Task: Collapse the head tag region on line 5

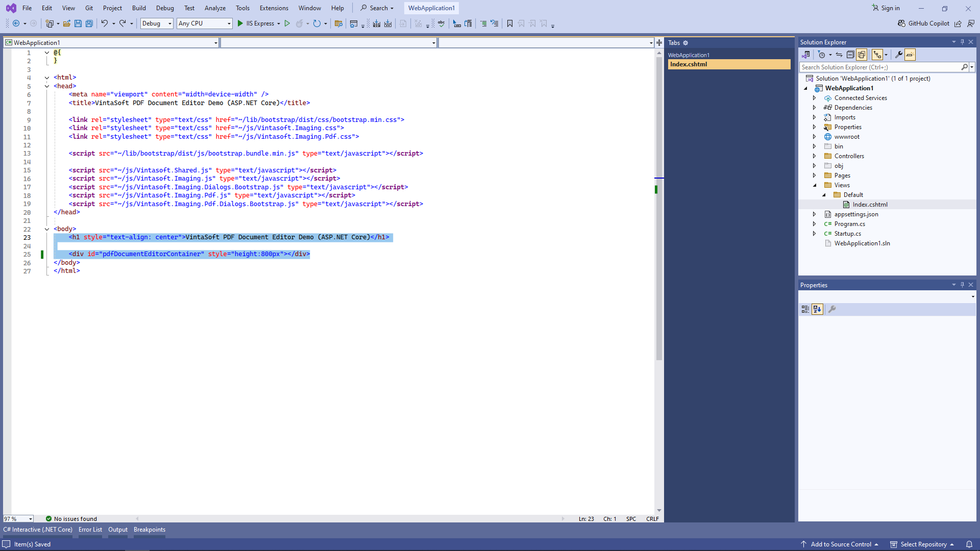Action: pyautogui.click(x=47, y=86)
